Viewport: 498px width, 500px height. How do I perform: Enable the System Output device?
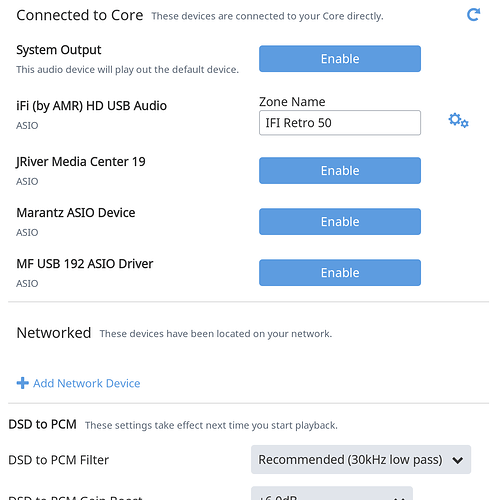point(340,59)
